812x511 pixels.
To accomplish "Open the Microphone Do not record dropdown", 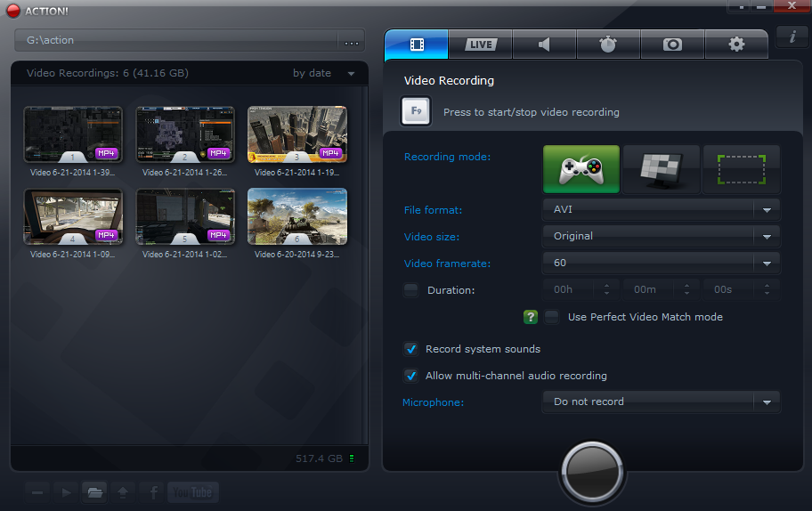I will (662, 401).
